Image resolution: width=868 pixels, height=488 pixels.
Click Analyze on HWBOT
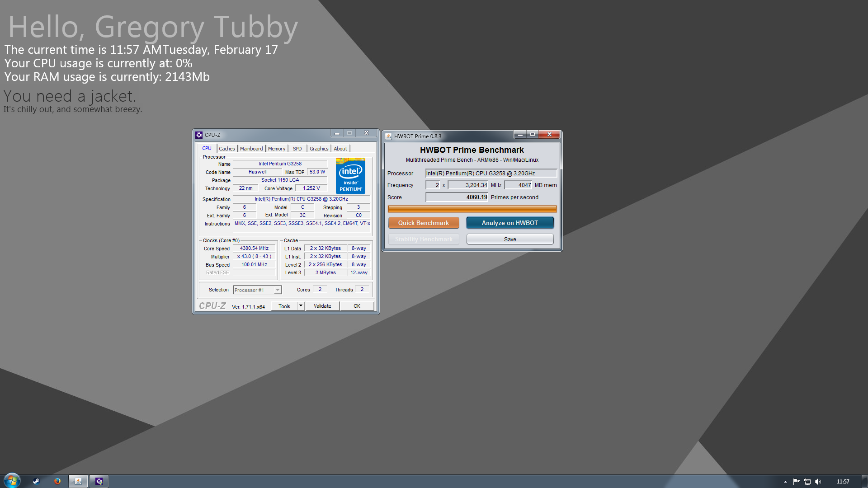pyautogui.click(x=510, y=223)
